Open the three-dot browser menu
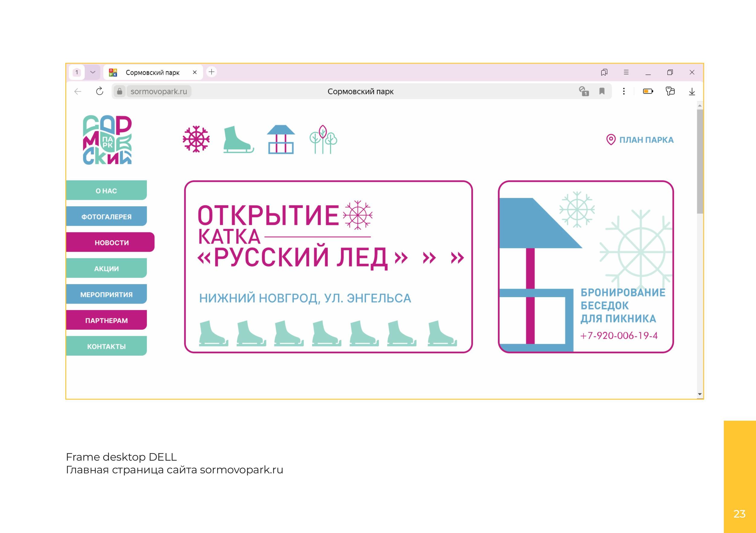 624,91
